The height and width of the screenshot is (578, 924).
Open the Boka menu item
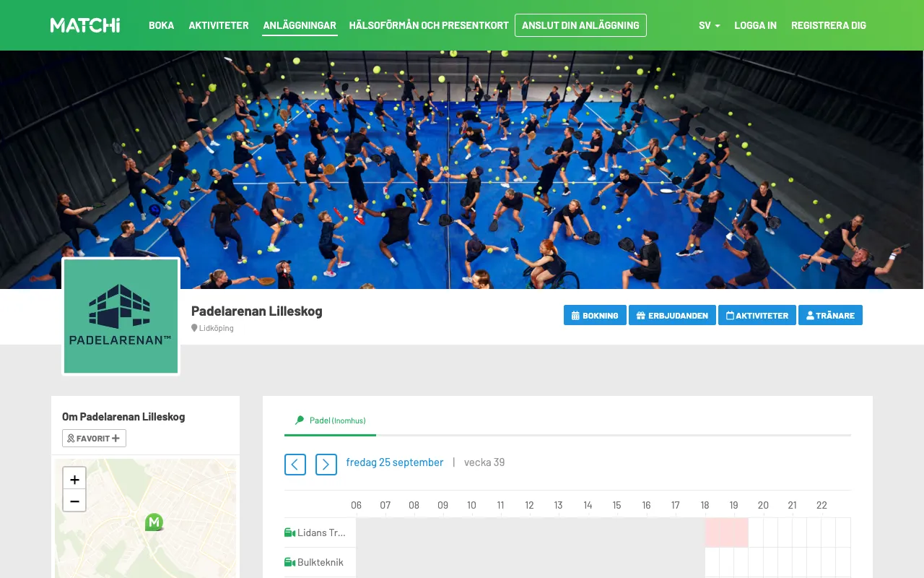pyautogui.click(x=161, y=25)
